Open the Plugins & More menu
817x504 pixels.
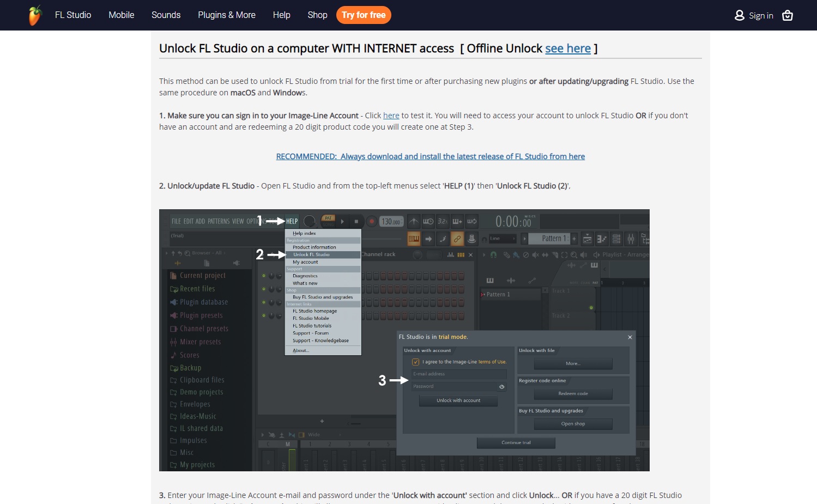[226, 15]
